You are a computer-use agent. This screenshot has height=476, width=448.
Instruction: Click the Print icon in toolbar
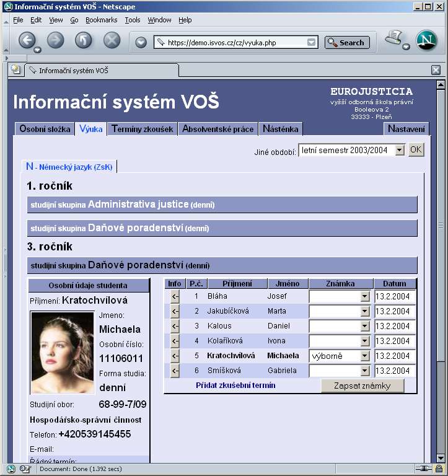point(393,39)
